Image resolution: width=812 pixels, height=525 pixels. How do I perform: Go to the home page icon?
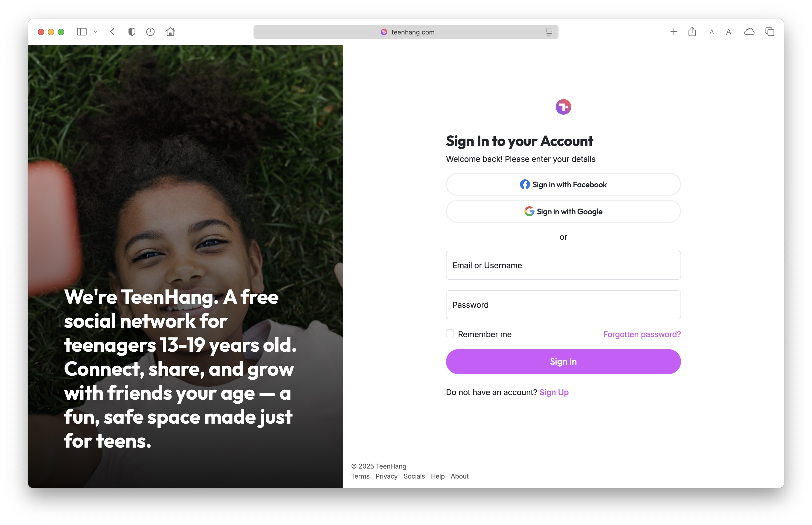click(x=170, y=32)
